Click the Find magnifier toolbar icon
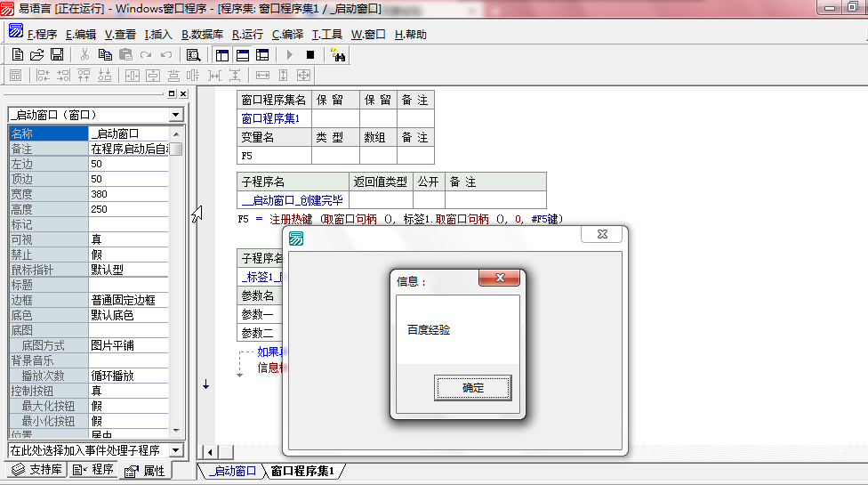 tap(193, 55)
